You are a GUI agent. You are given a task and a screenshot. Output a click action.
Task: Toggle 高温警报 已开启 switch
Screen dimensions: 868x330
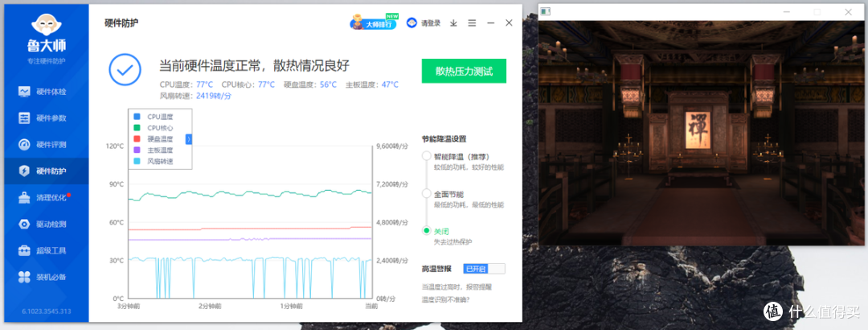484,269
